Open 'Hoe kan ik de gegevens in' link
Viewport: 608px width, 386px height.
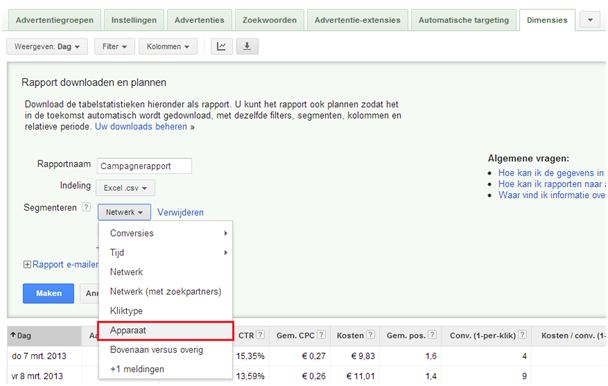(551, 173)
